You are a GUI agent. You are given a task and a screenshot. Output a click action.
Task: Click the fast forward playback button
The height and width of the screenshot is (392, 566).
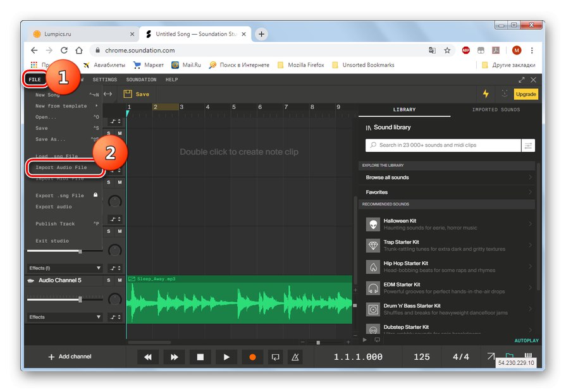pos(174,357)
